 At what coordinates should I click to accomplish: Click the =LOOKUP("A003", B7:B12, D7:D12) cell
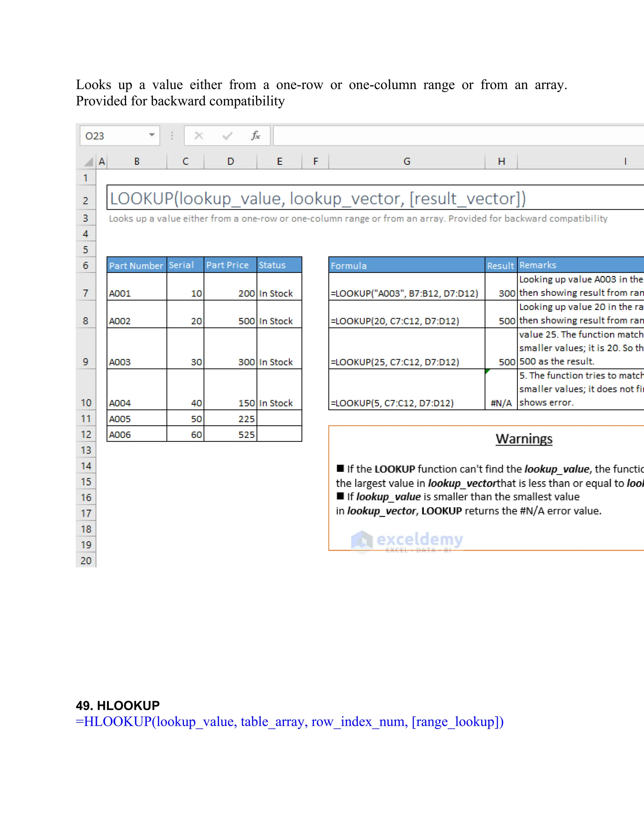[407, 286]
